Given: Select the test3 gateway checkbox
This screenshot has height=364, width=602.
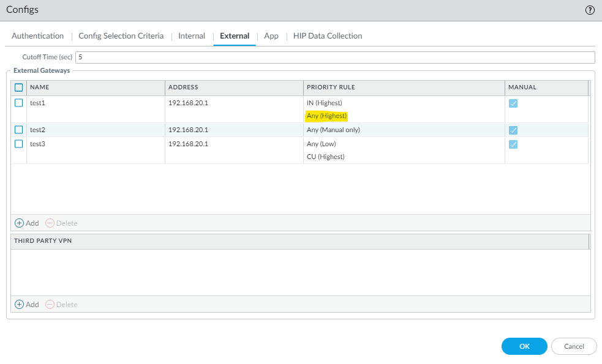Looking at the screenshot, I should tap(19, 144).
